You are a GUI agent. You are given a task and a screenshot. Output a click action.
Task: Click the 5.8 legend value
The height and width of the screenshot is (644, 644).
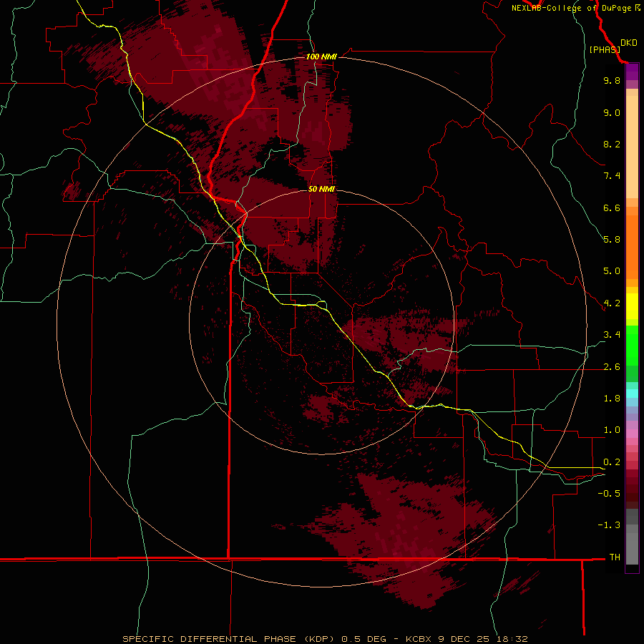pyautogui.click(x=612, y=240)
